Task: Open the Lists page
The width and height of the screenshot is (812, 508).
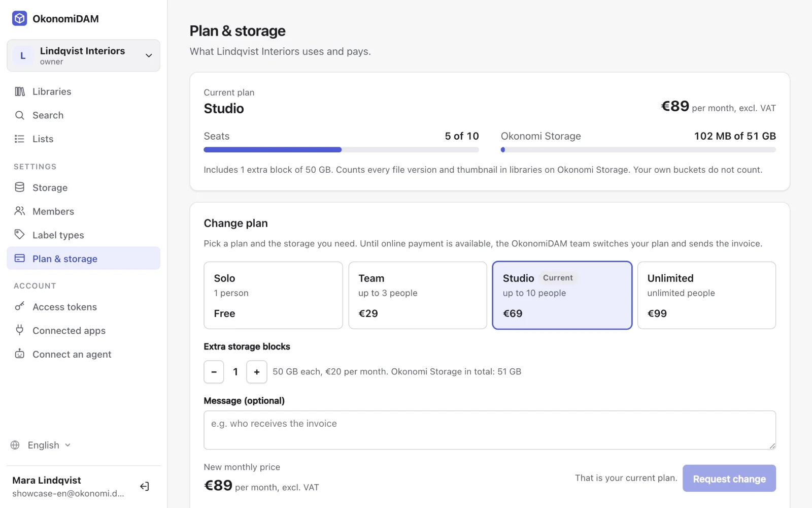Action: coord(83,139)
